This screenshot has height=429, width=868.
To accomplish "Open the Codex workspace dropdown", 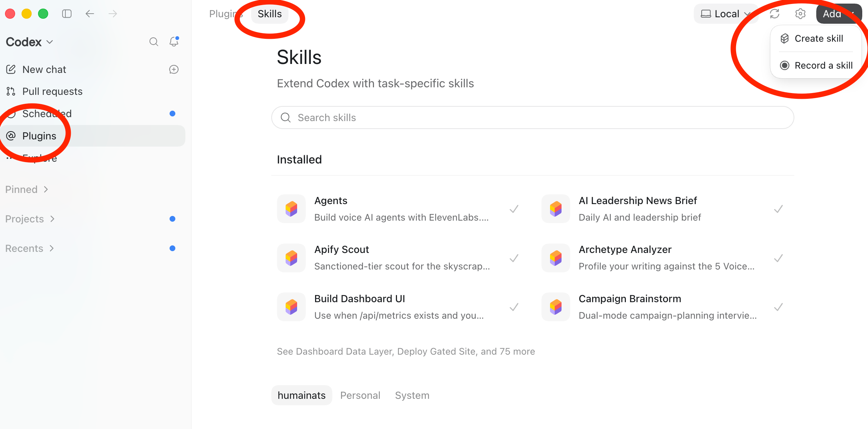I will pyautogui.click(x=29, y=42).
